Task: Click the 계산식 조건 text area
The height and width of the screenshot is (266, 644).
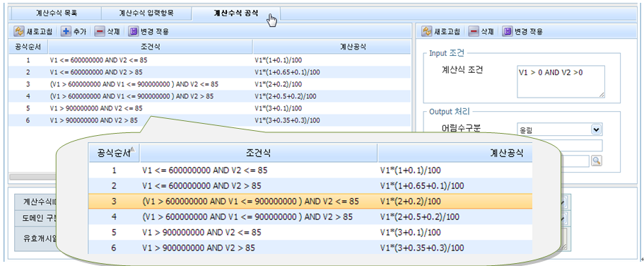Action: click(561, 81)
